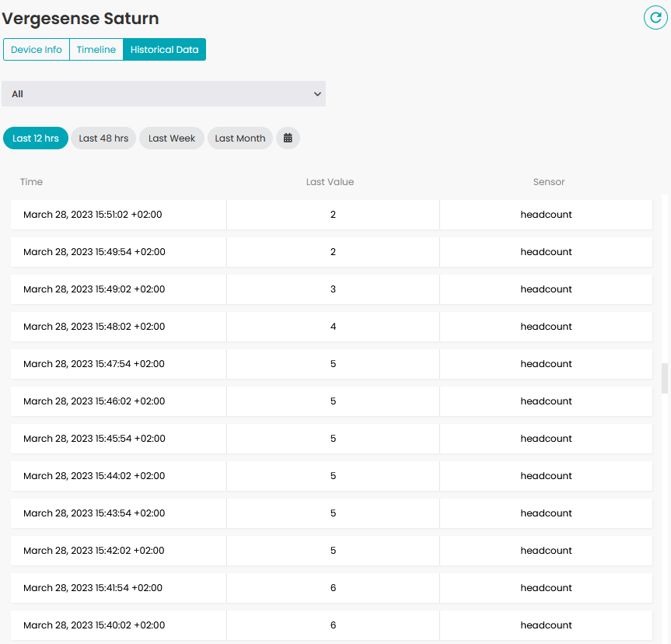Click headcount in the 15:43:54 row

coord(546,513)
